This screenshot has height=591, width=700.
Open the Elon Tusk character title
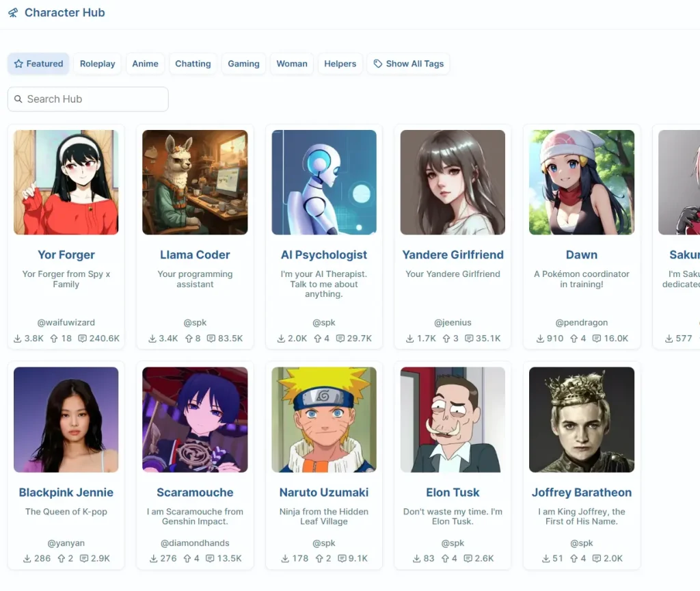click(x=453, y=492)
